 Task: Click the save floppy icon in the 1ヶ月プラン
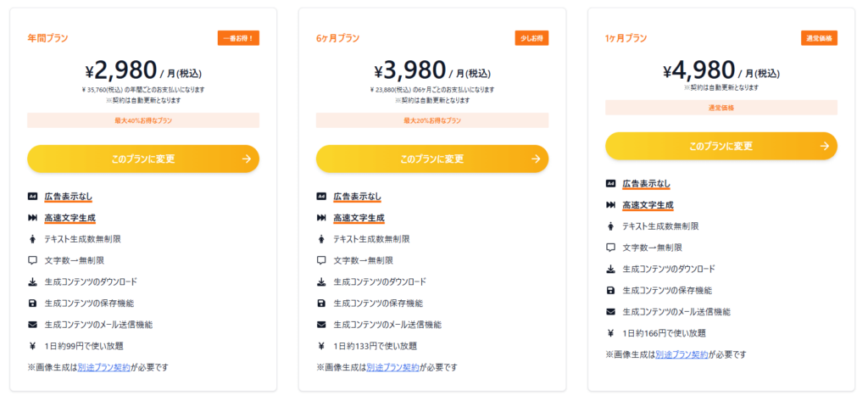610,290
